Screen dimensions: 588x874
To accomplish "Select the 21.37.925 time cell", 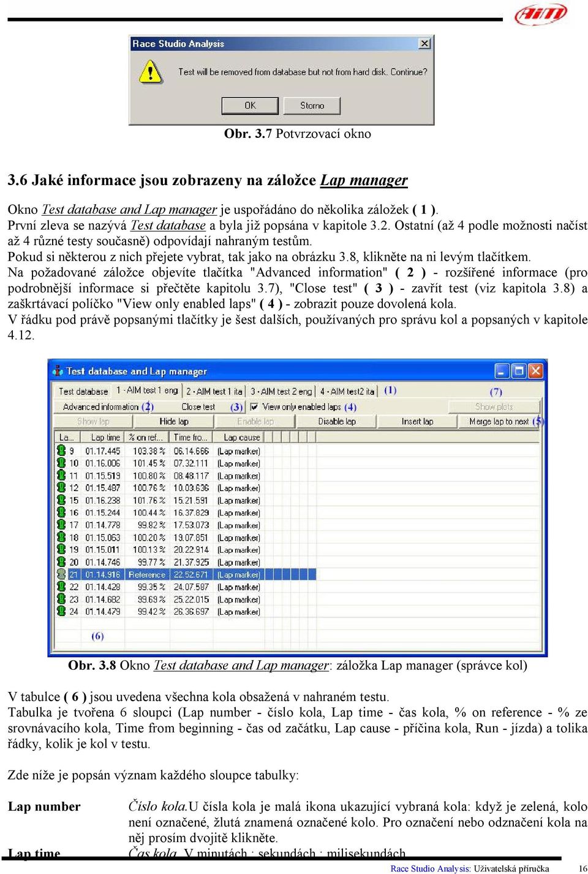I will point(191,562).
